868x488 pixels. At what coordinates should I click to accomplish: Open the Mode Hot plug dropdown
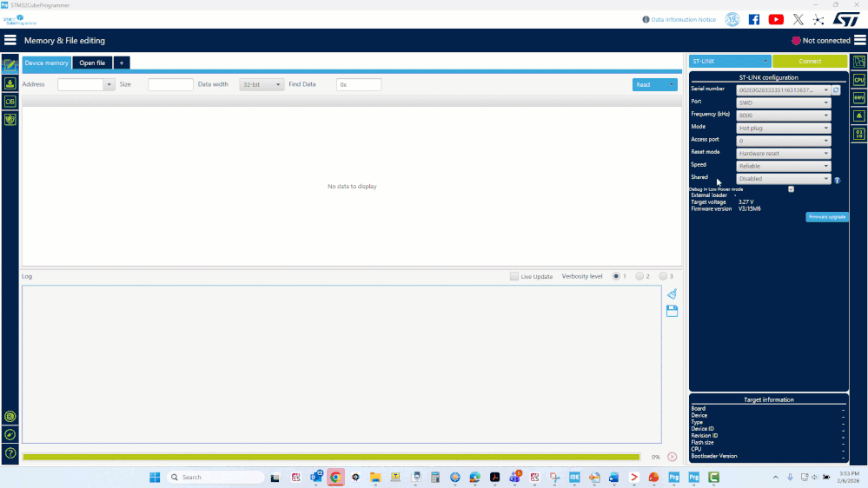[x=784, y=129]
